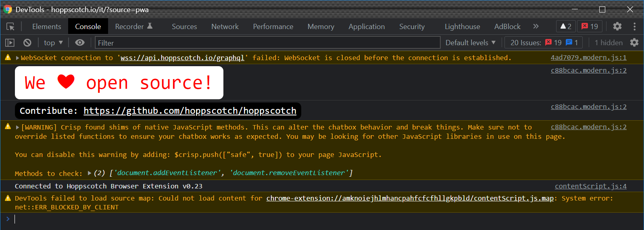Click the errors count badge showing 19
Viewport: 644px width, 230px height.
click(x=590, y=26)
